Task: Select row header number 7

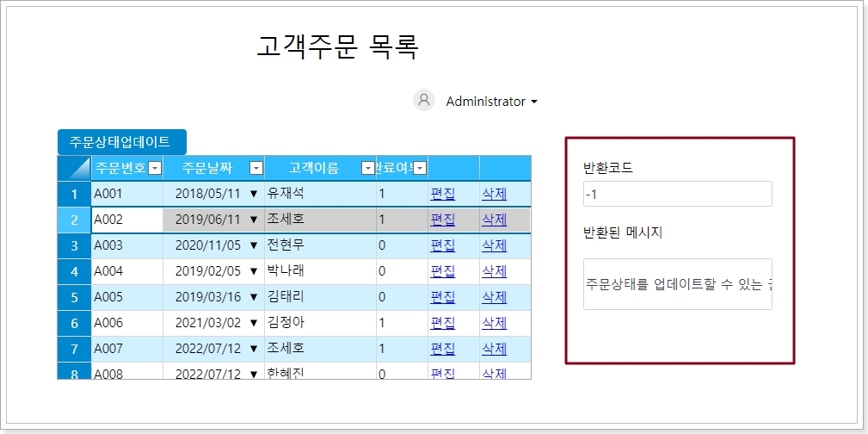Action: [x=74, y=349]
